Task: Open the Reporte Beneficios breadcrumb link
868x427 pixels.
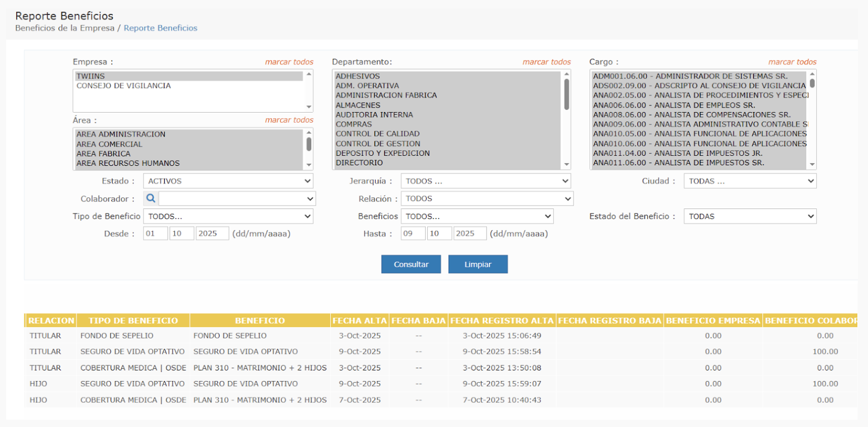Action: [160, 27]
